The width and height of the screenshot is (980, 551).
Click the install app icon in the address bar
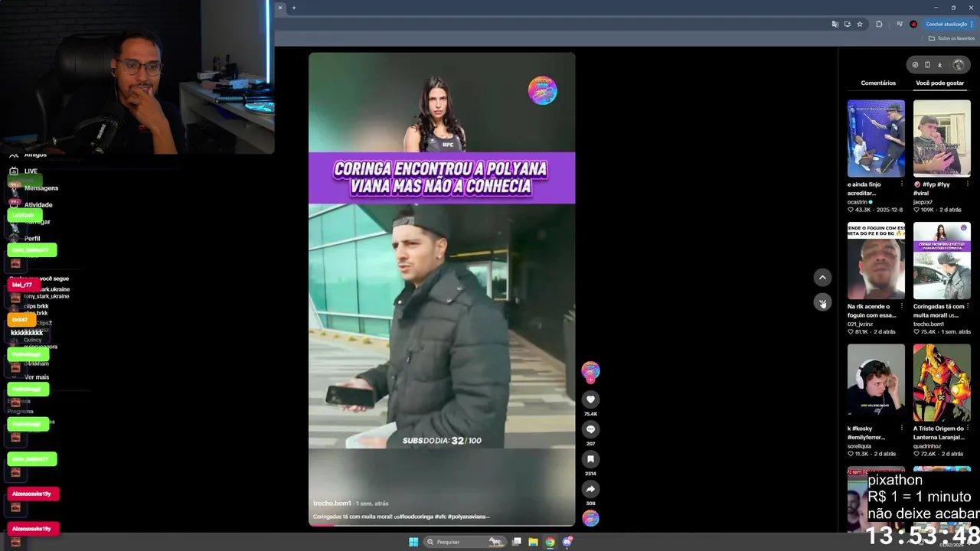pyautogui.click(x=848, y=24)
